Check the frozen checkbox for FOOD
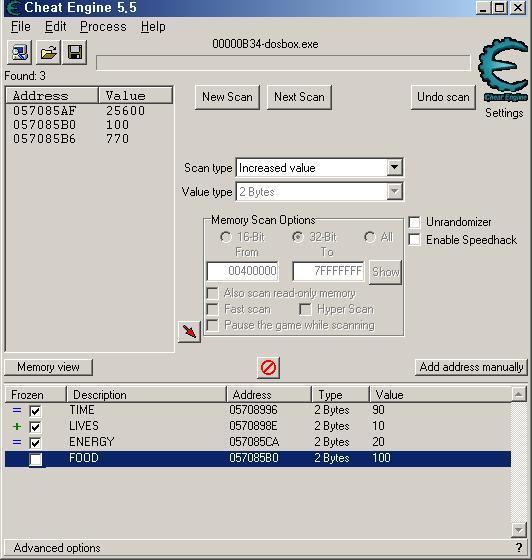 click(35, 459)
